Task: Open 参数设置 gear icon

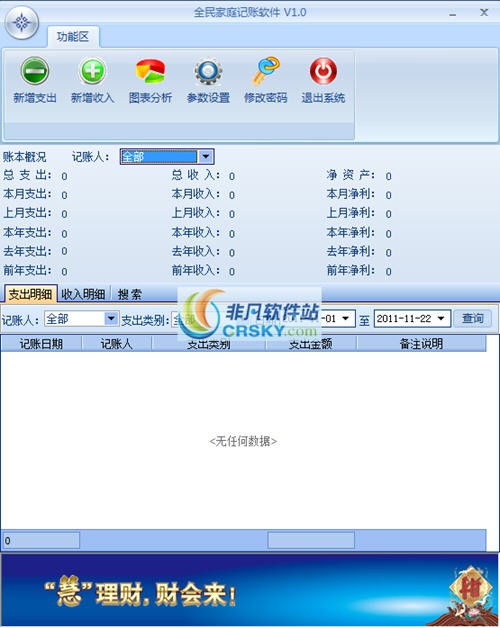Action: (208, 71)
